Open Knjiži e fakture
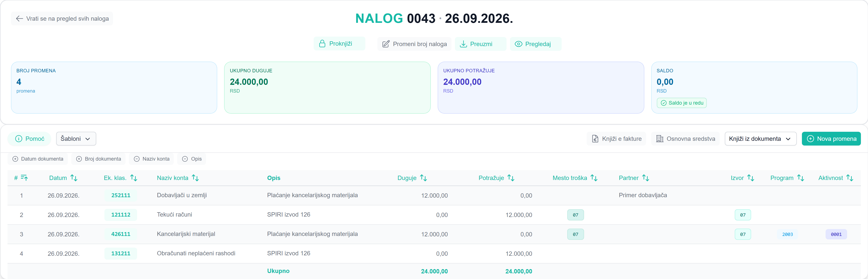Image resolution: width=868 pixels, height=279 pixels. (617, 139)
